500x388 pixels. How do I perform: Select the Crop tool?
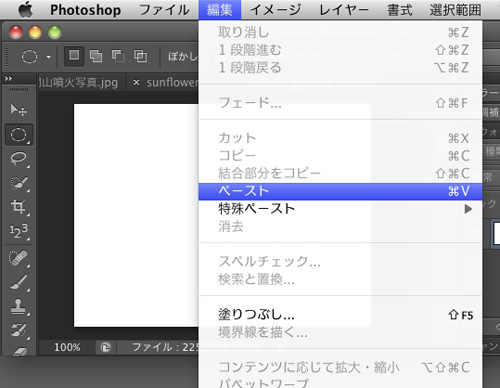tap(19, 207)
